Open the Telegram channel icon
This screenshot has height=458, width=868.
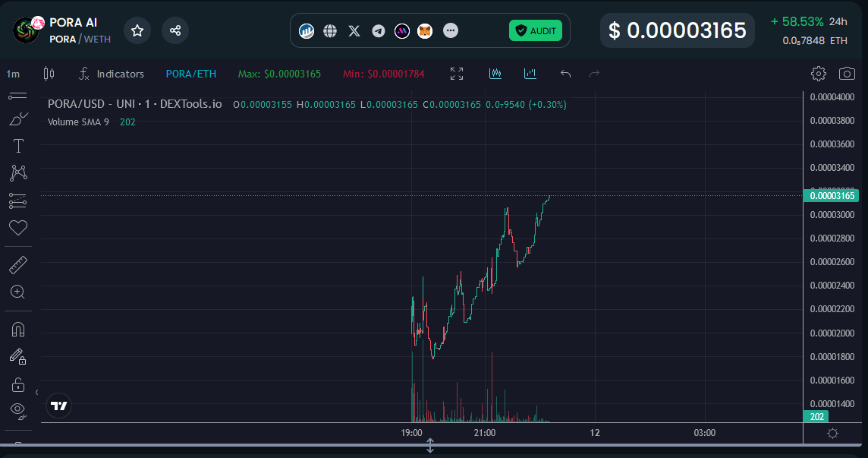click(378, 31)
